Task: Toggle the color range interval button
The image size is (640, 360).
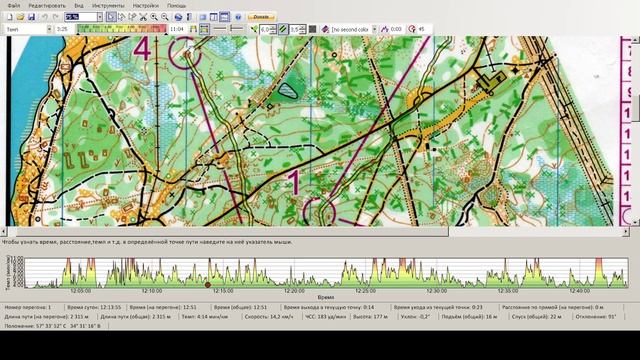Action: pos(204,29)
